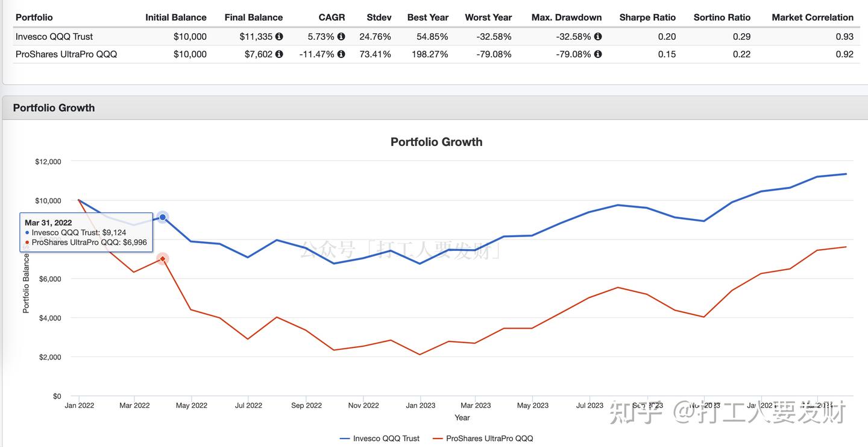Click red diamond marker on UltraPro line
868x447 pixels.
pyautogui.click(x=163, y=259)
